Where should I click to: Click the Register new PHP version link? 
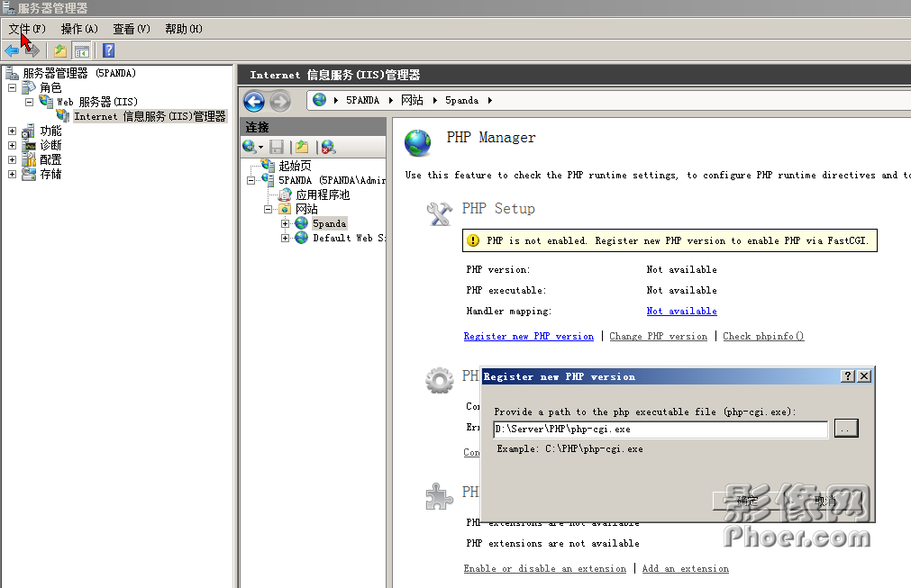[x=529, y=336]
